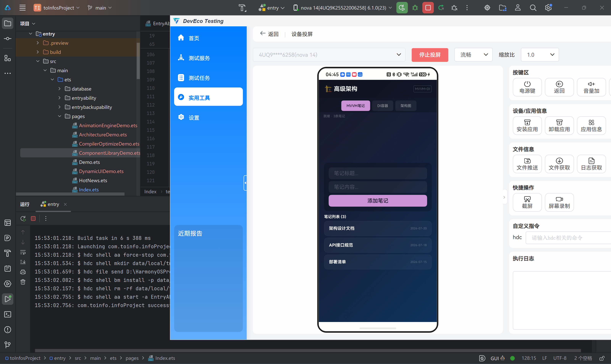This screenshot has height=364, width=611.
Task: Open the main hamburger menu
Action: (x=23, y=8)
